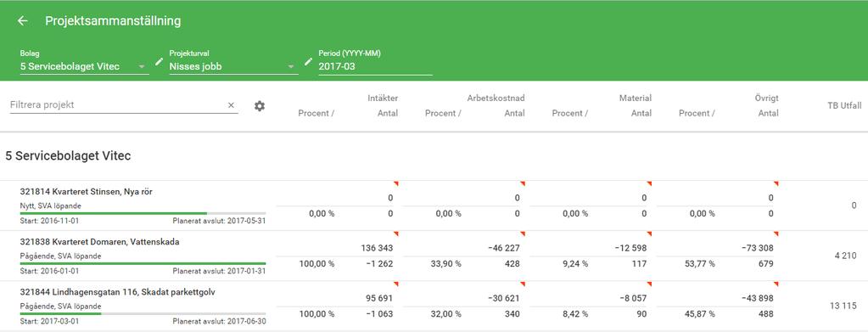Select percent value 53,77 %
868x332 pixels.
click(x=699, y=264)
